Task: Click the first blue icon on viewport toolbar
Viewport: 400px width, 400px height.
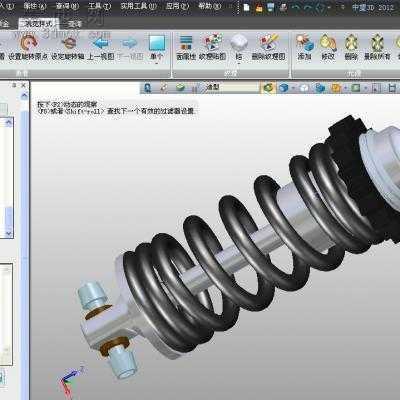Action: pyautogui.click(x=147, y=88)
